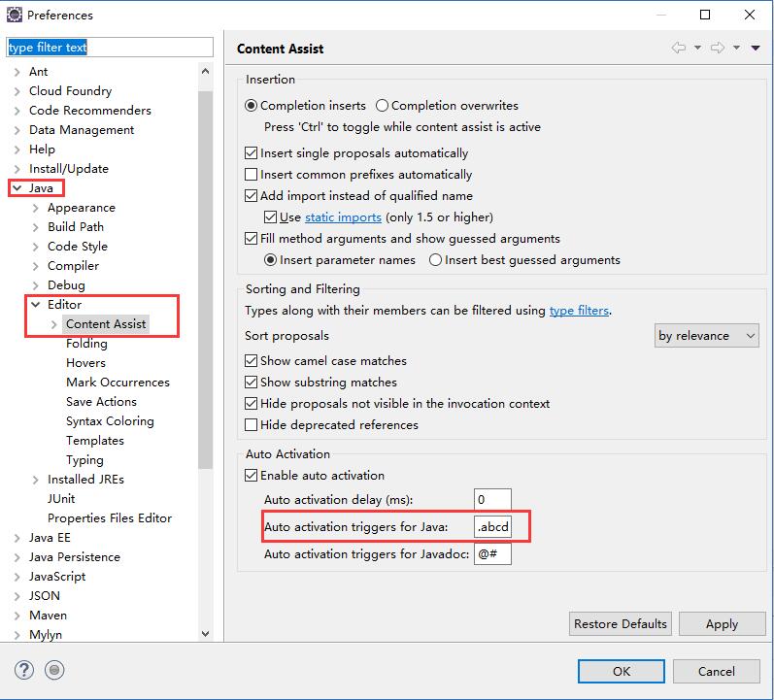Viewport: 774px width, 700px height.
Task: Click the Eclipse Preferences title bar icon
Action: click(15, 15)
